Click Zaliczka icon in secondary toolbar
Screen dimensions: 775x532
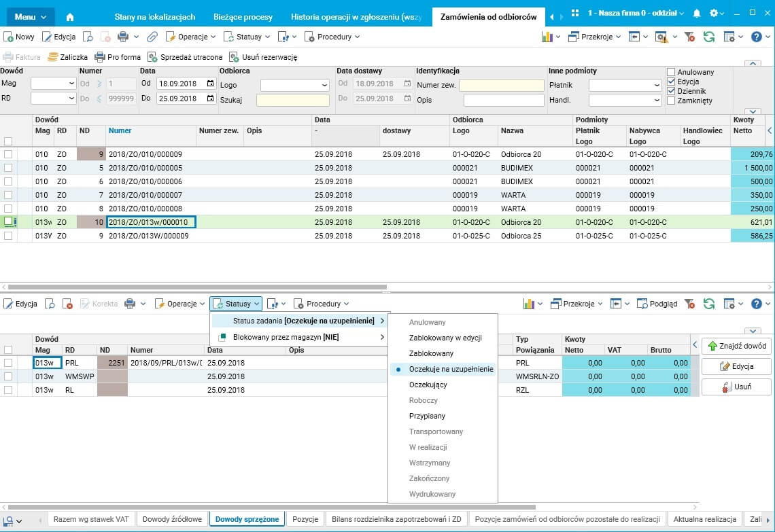pos(53,57)
